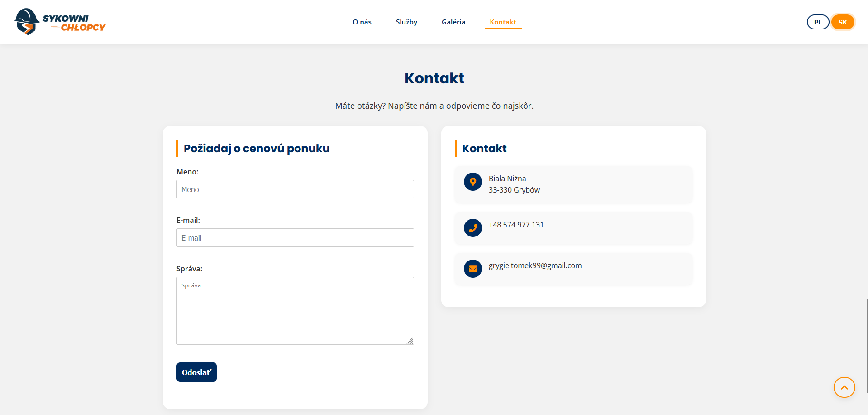The height and width of the screenshot is (415, 868).
Task: Toggle the active Kontakt navigation state
Action: [503, 22]
